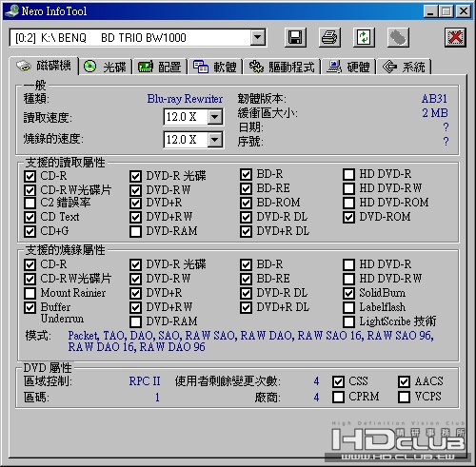
Task: Open the 軟體 tab
Action: [215, 67]
